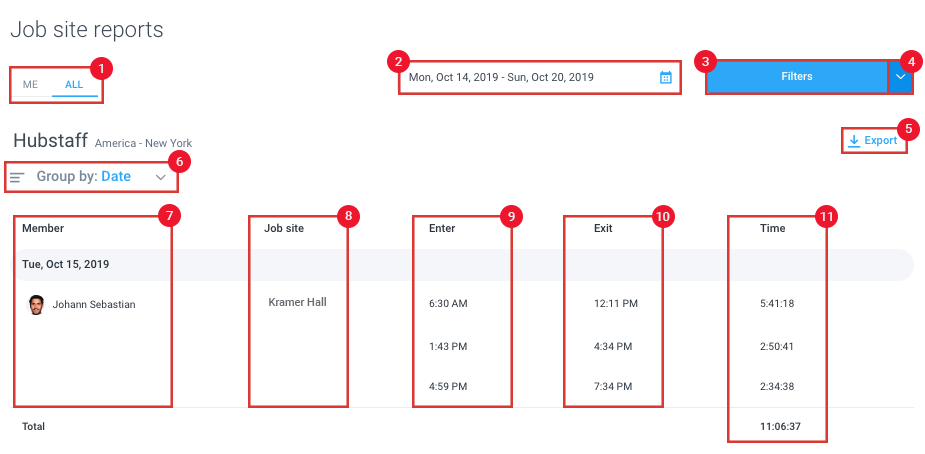
Task: Click the Group by lines icon
Action: pyautogui.click(x=17, y=177)
